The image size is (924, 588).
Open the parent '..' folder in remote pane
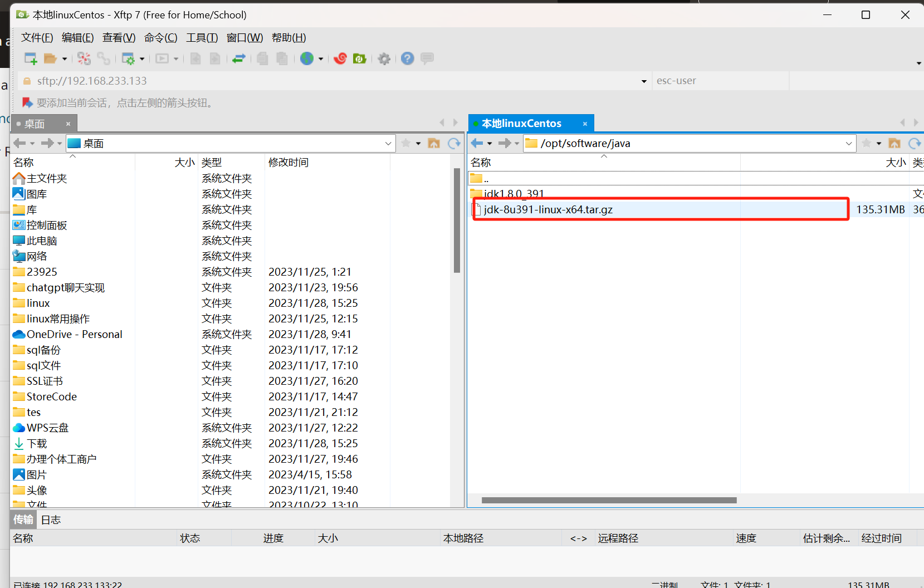tap(696, 178)
